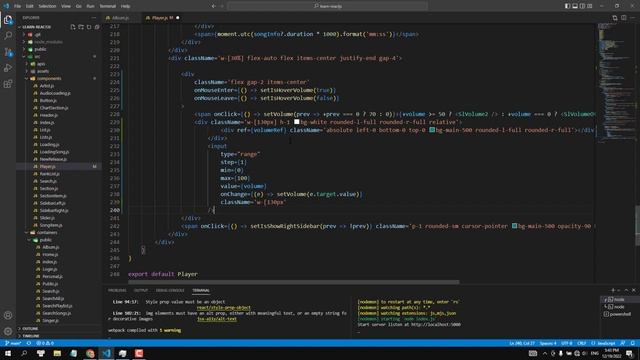Click the New Folder icon in Explorer header
Viewport: 640px width, 360px height.
pyautogui.click(x=81, y=27)
